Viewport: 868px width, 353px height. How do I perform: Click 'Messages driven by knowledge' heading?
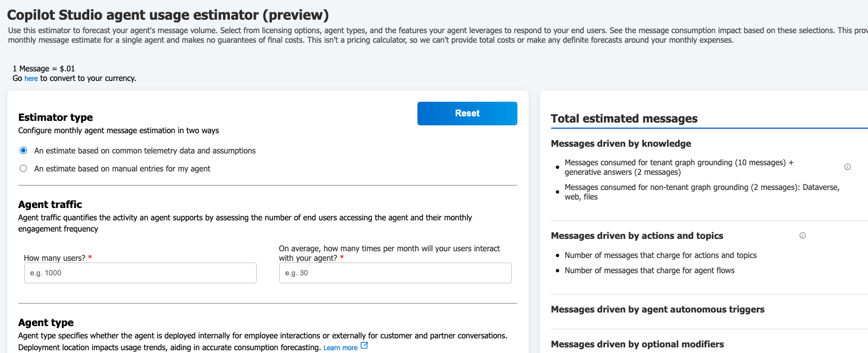[621, 143]
